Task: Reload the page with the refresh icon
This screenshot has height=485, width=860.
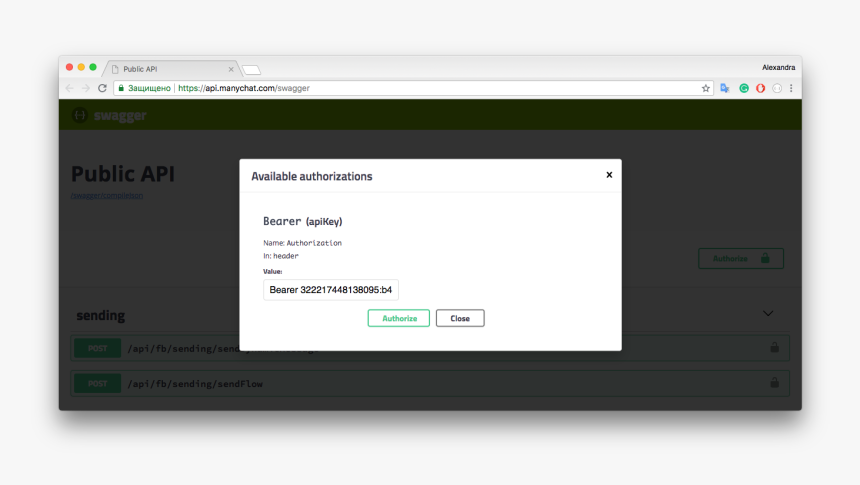Action: click(x=102, y=88)
